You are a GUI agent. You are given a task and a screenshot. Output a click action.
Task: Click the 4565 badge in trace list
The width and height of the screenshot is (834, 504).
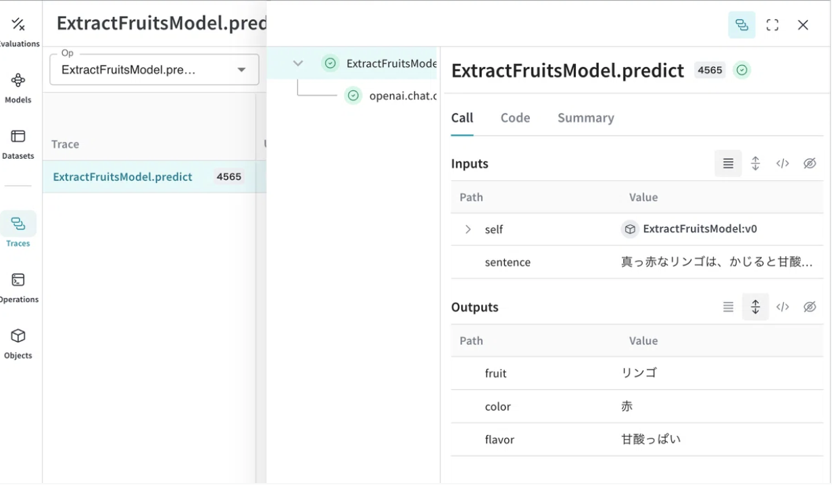229,177
